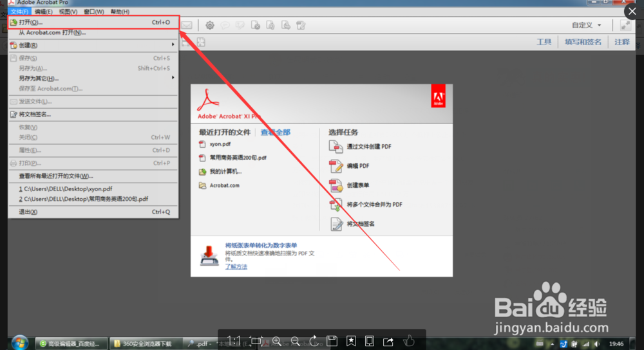The width and height of the screenshot is (644, 350).
Task: Open the 文件(F) menu
Action: pyautogui.click(x=19, y=12)
